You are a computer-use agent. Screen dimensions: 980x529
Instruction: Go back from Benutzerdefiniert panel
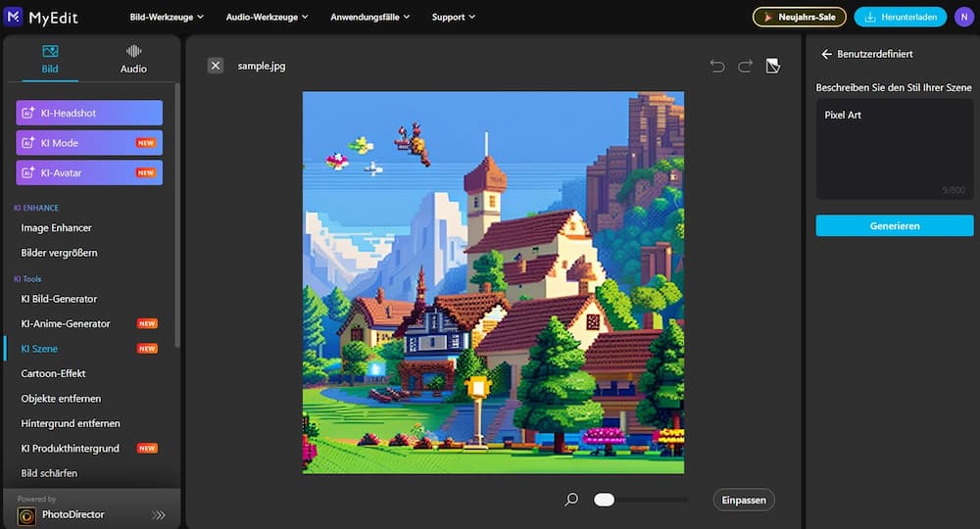click(826, 54)
